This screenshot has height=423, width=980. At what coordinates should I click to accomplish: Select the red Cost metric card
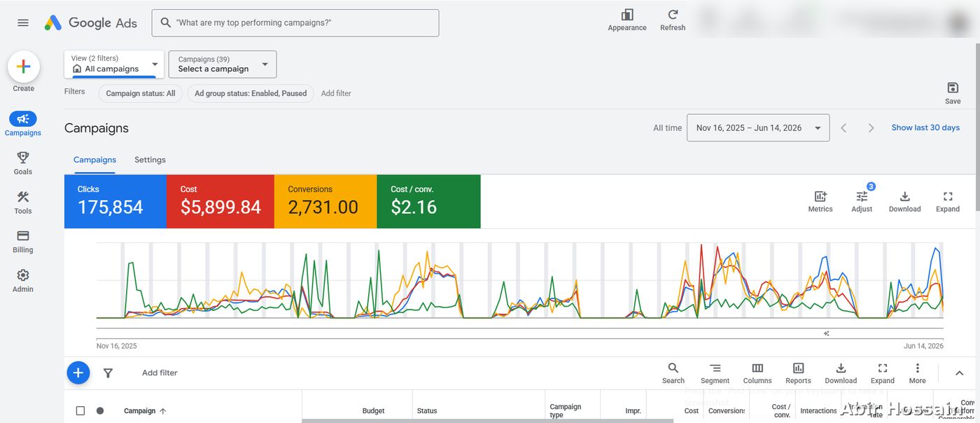click(220, 202)
